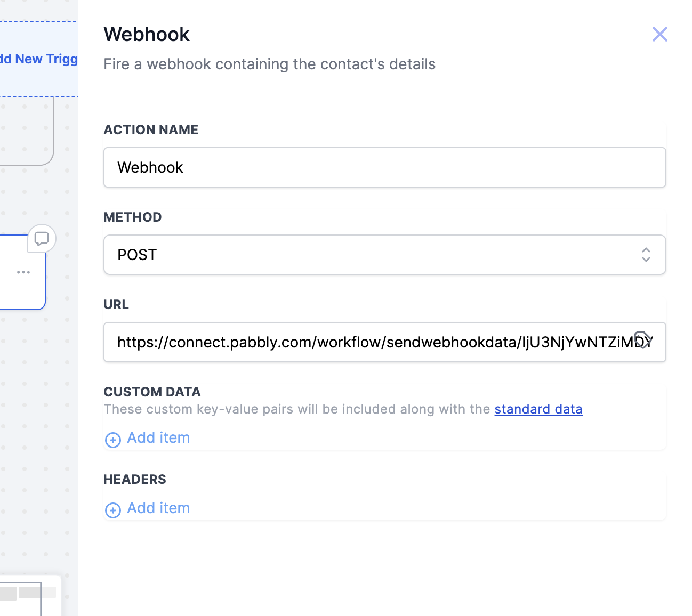This screenshot has height=616, width=692.
Task: Click the workflow minimap thumbnail
Action: tap(30, 596)
